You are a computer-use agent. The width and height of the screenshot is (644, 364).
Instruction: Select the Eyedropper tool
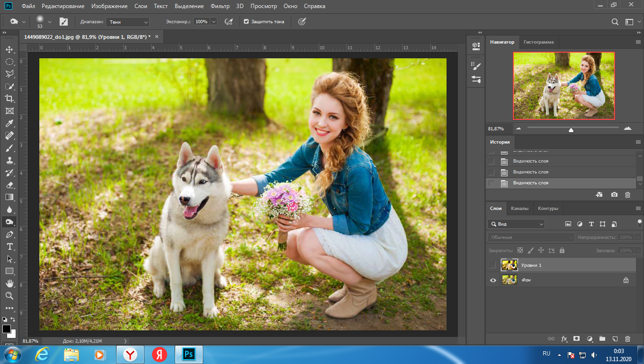click(9, 123)
